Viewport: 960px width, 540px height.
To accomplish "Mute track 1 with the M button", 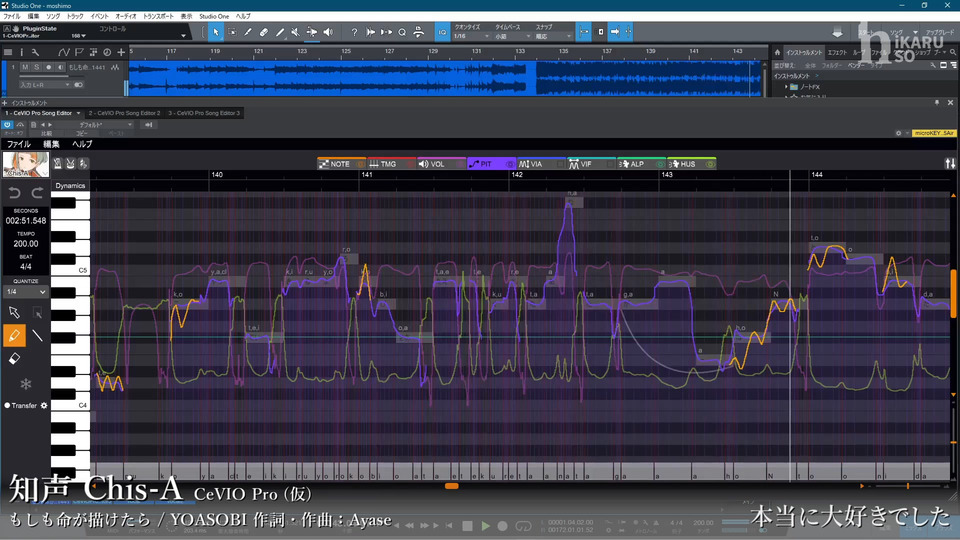I will click(x=27, y=66).
